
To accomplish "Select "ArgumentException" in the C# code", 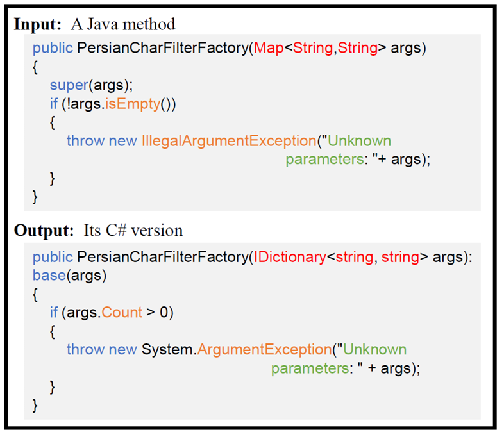I will [265, 349].
